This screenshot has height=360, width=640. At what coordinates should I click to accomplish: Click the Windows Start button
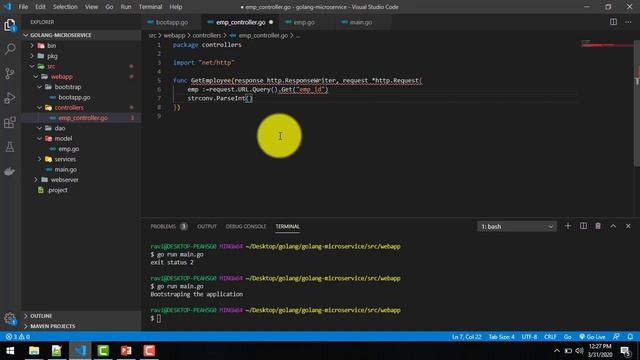point(10,351)
